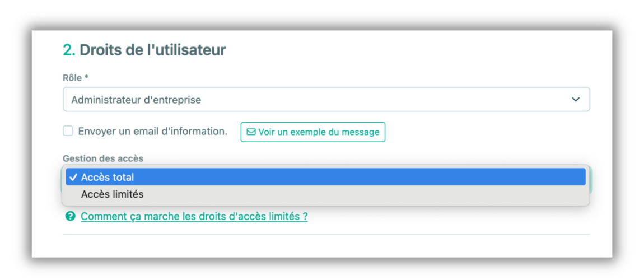The image size is (644, 280).
Task: Click the 'Droits de l'utilisateur' heading
Action: [x=152, y=50]
